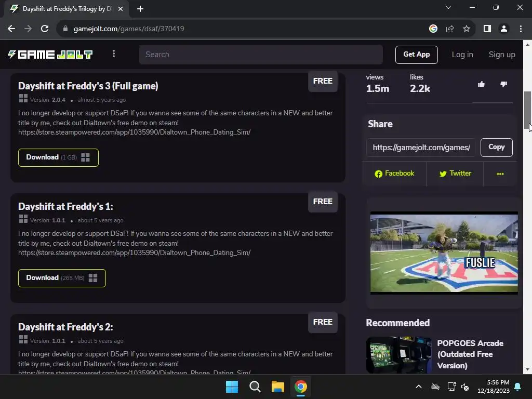
Task: Go back in the browser
Action: 11,29
